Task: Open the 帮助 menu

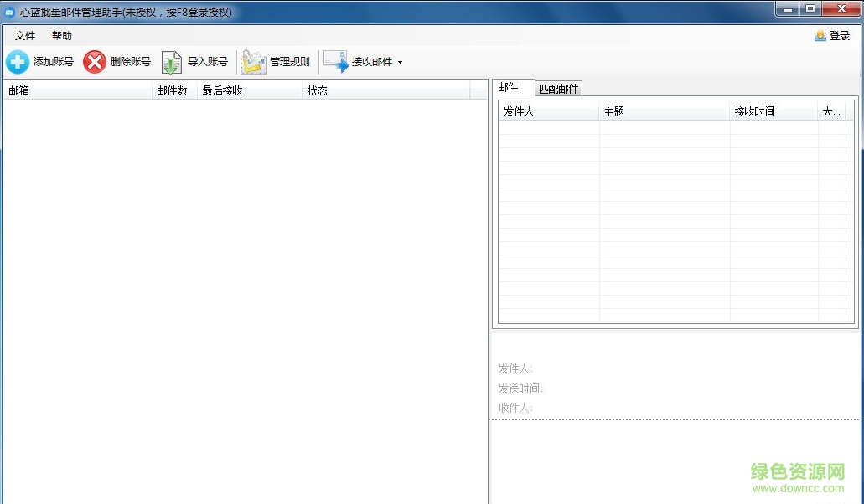Action: [60, 35]
